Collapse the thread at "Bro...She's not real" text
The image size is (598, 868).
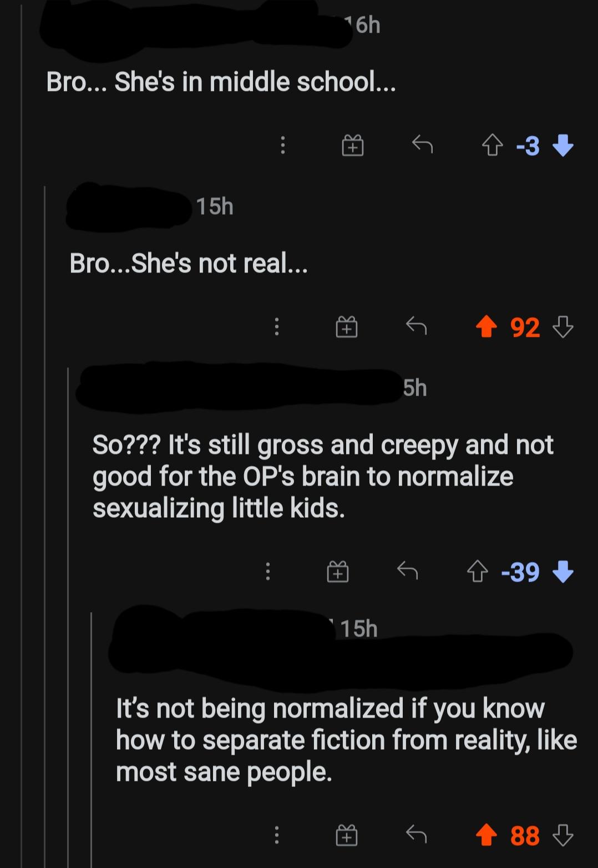pos(188,263)
